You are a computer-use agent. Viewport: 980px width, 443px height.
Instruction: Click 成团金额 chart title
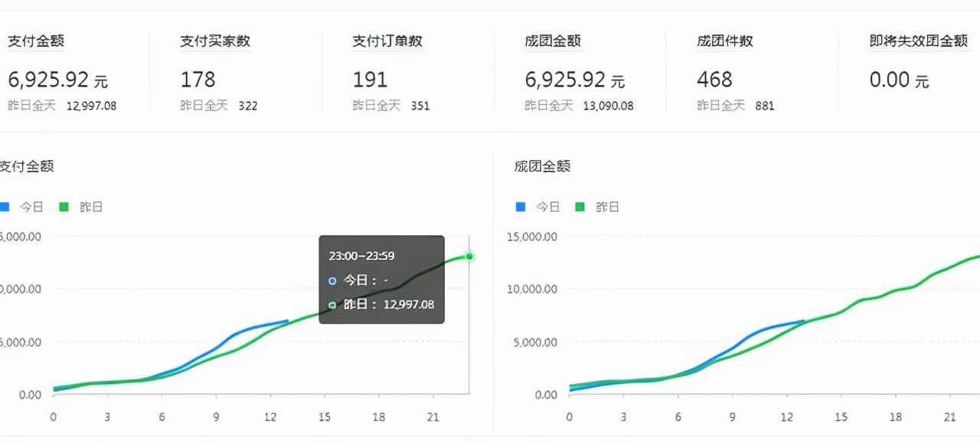(x=543, y=166)
